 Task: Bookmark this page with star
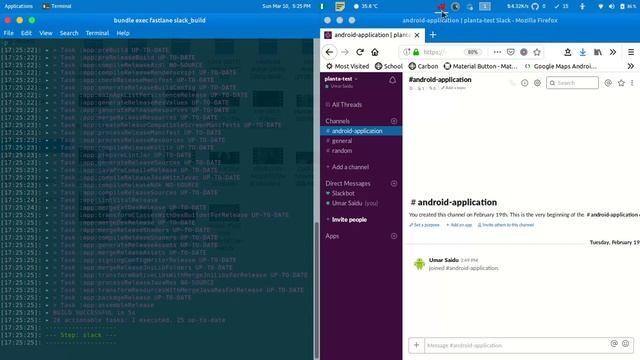tap(537, 52)
